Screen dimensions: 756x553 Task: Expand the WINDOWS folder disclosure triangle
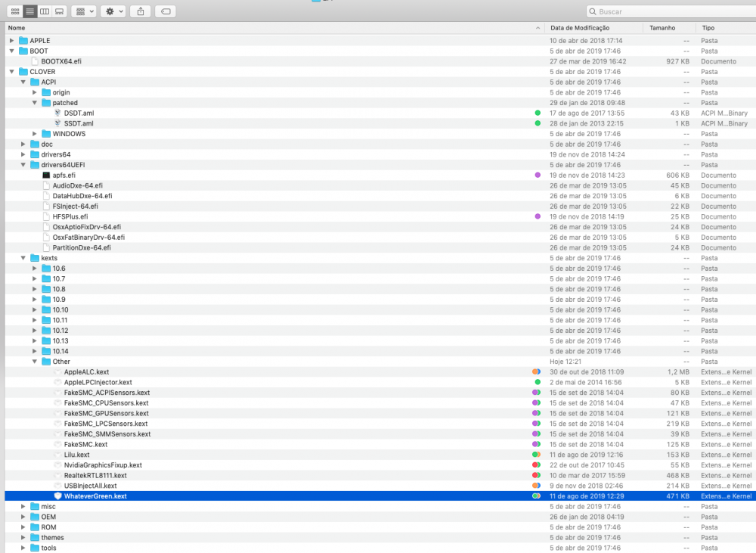tap(35, 134)
